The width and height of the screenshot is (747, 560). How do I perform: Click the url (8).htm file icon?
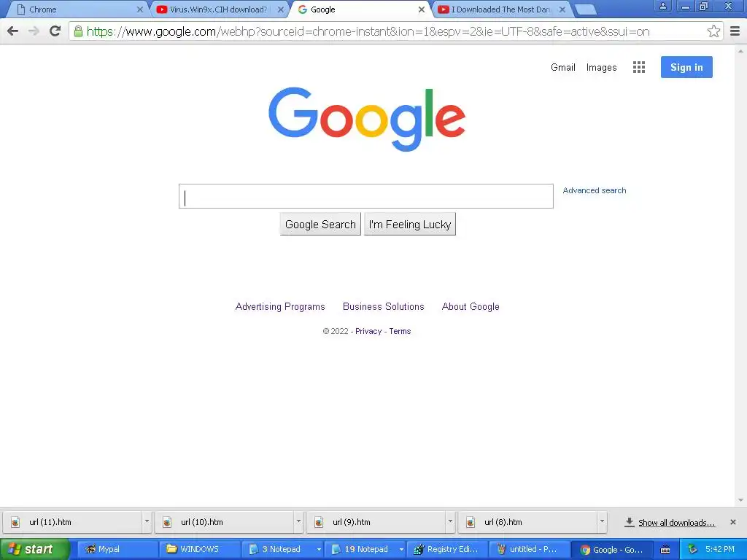(471, 522)
